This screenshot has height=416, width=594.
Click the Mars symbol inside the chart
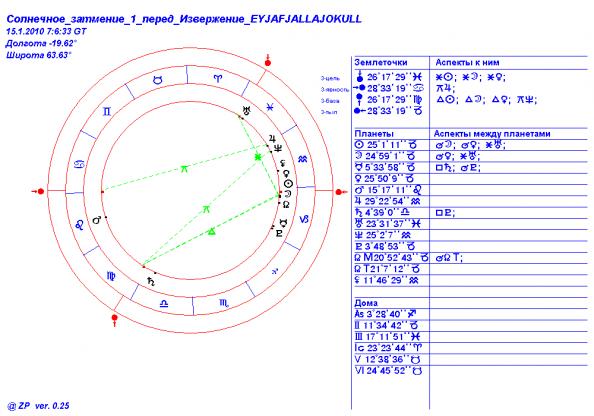coord(97,219)
